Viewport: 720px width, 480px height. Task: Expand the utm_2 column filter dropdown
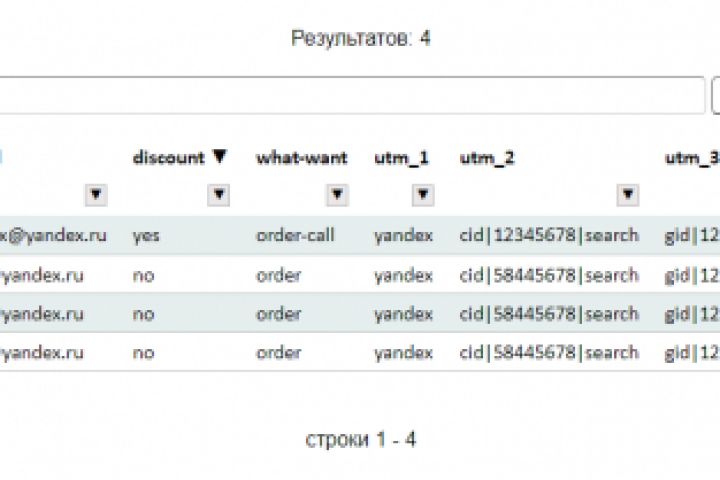[x=627, y=195]
